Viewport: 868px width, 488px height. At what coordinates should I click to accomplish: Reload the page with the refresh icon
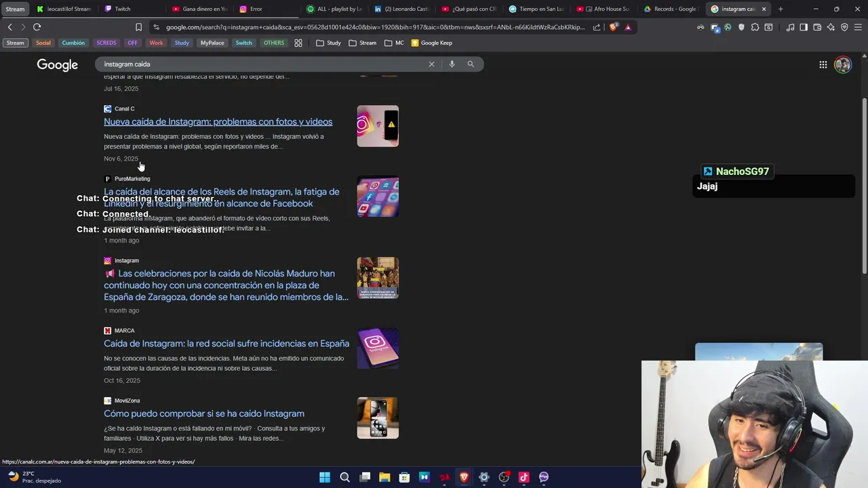coord(37,27)
